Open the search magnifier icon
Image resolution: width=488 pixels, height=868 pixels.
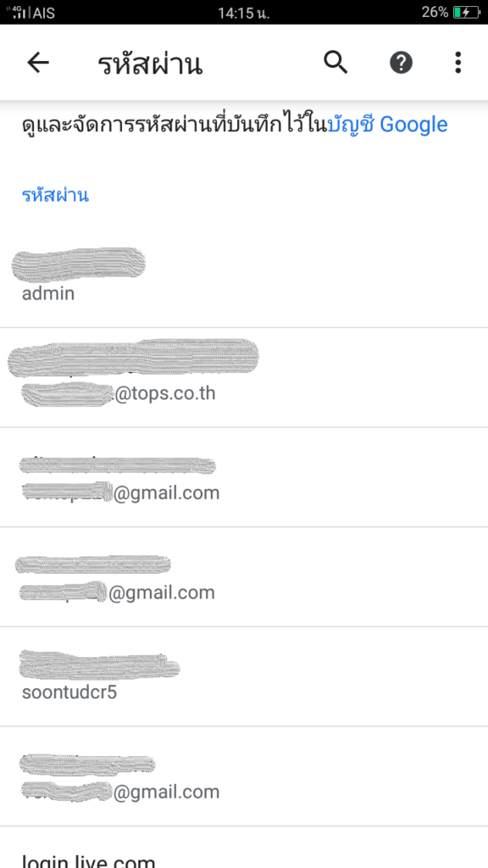pyautogui.click(x=335, y=63)
